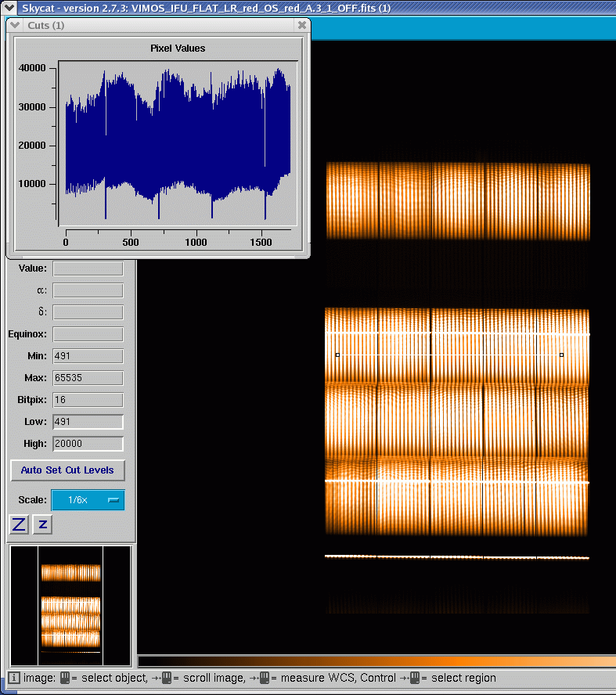Click the Bitpix value field
616x695 pixels.
click(x=88, y=400)
